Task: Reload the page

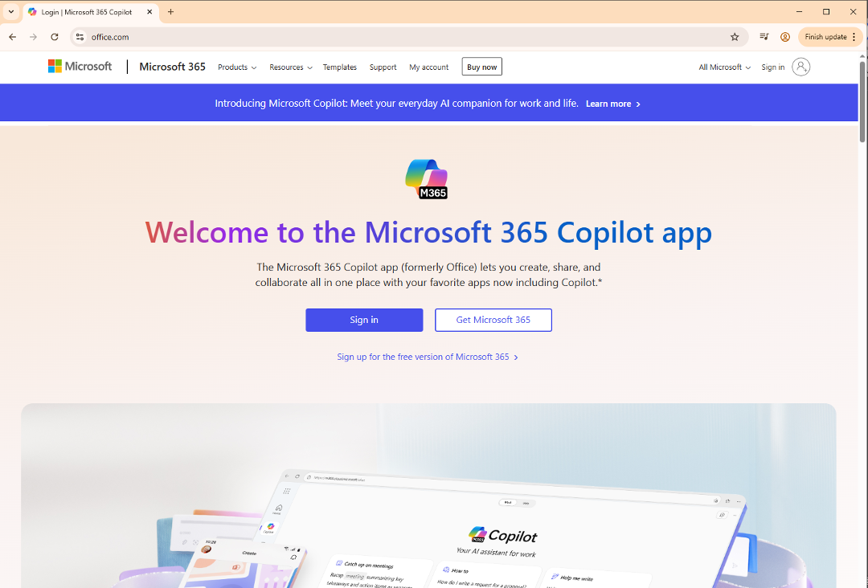Action: [55, 37]
